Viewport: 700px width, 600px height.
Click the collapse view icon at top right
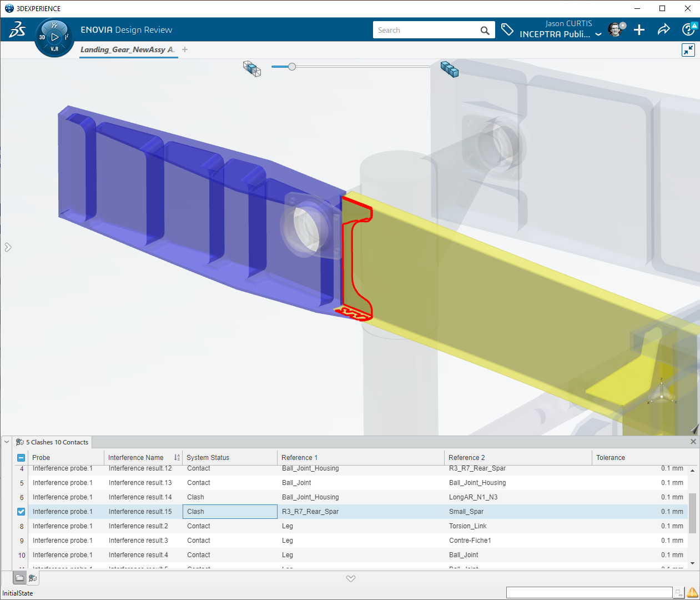pyautogui.click(x=688, y=50)
